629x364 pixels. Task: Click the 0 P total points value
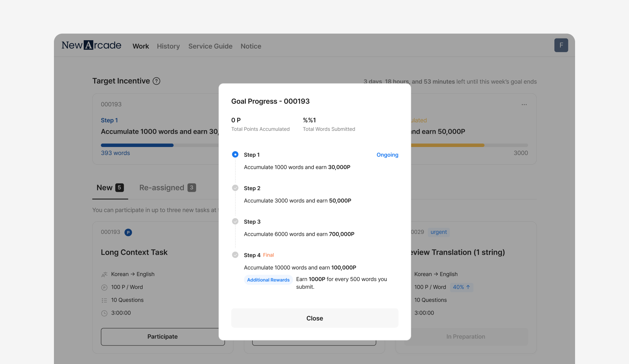tap(236, 120)
